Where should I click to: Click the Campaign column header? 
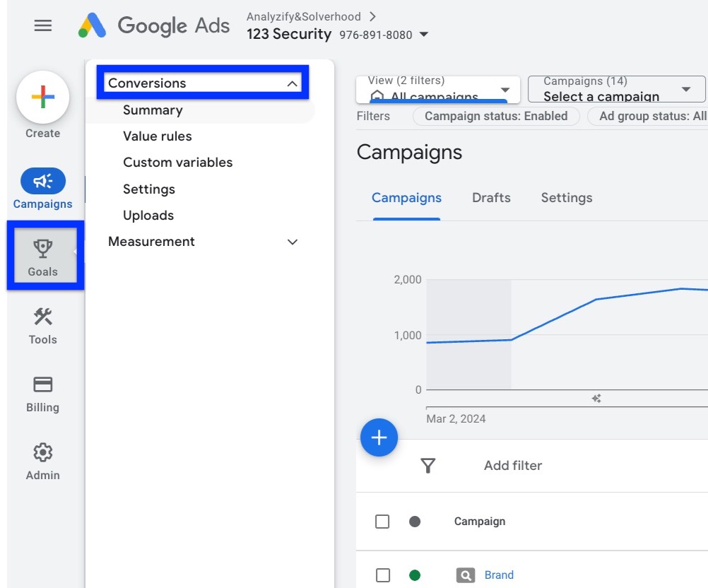click(x=480, y=522)
